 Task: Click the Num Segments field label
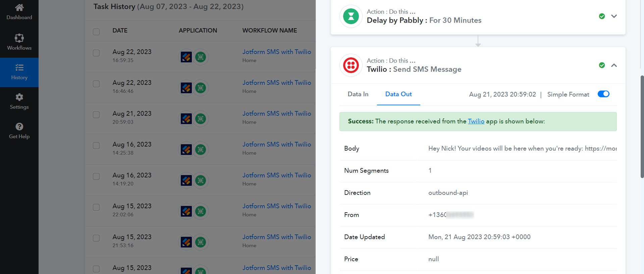366,170
